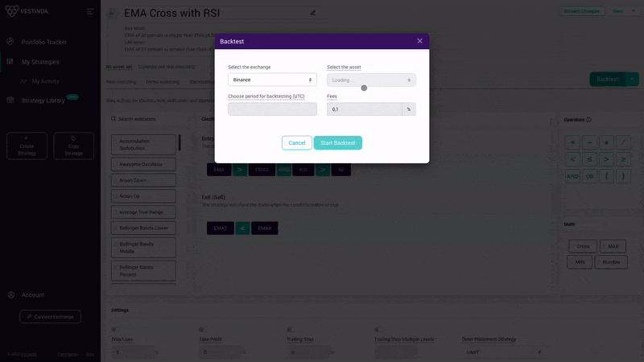Click the Operators info icon

(x=588, y=120)
